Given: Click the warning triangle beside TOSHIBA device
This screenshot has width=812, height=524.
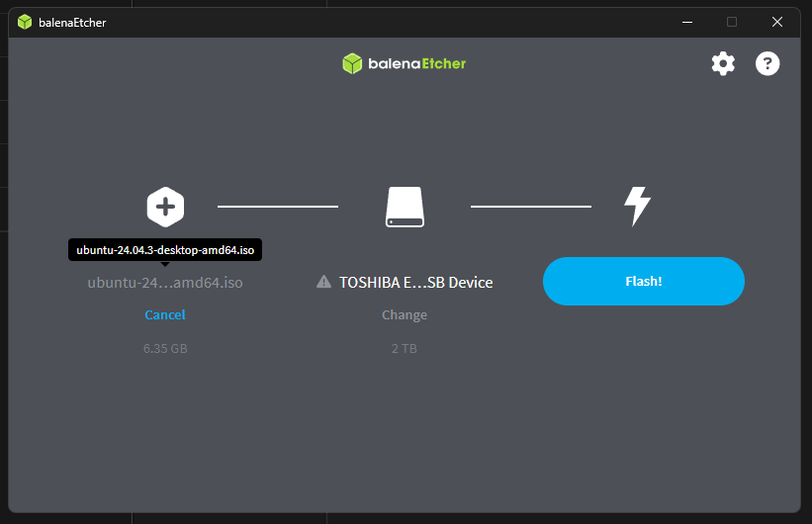Looking at the screenshot, I should point(323,282).
